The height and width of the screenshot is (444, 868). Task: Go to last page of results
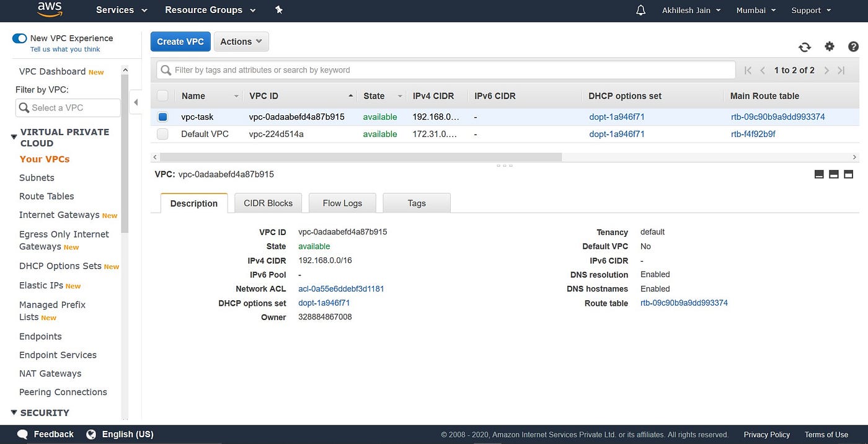[841, 70]
